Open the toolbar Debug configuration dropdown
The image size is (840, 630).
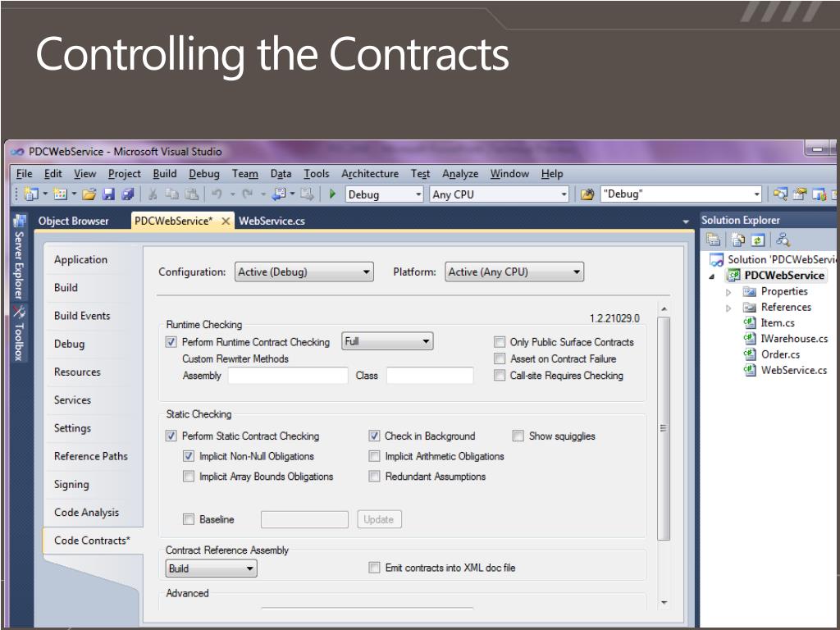pos(385,194)
